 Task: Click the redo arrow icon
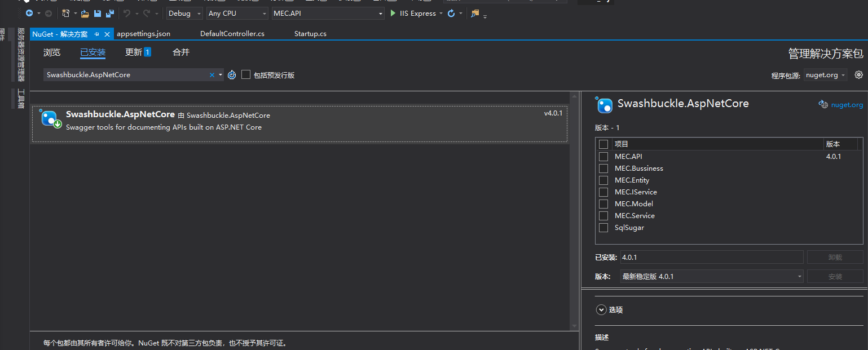coord(147,13)
